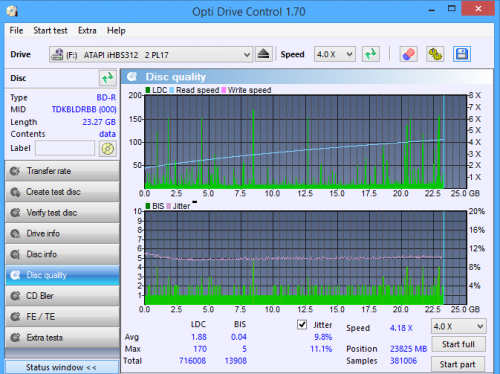500x374 pixels.
Task: Click the LDC Avg value 1.88
Action: click(199, 337)
